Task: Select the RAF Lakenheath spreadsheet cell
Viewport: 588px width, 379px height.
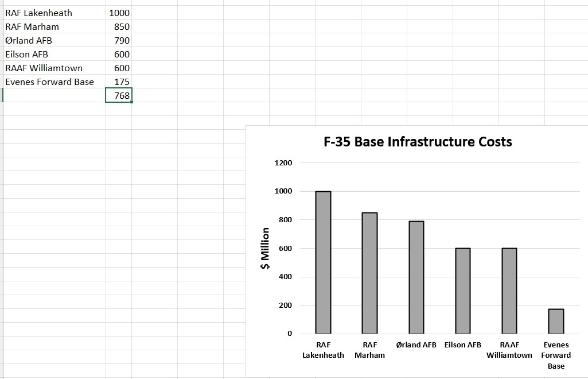Action: 54,13
